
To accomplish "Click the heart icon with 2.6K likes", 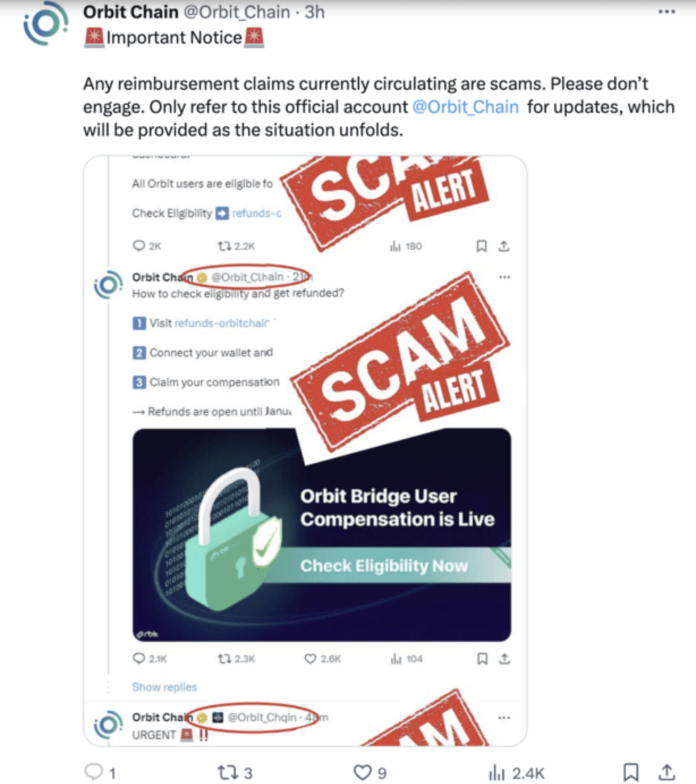I will coord(310,659).
